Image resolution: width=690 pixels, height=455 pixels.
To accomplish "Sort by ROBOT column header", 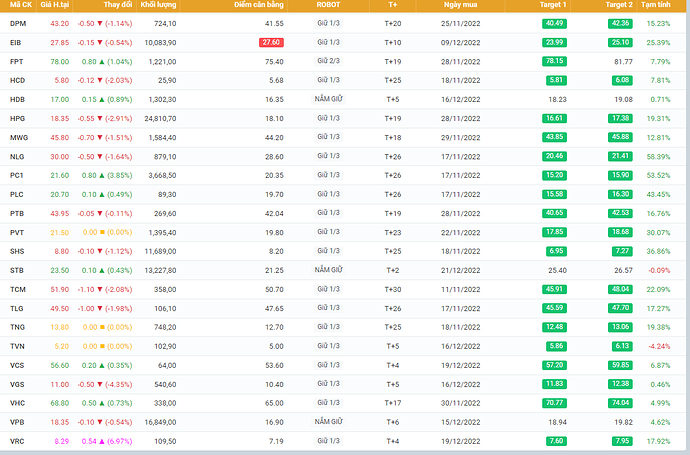I will 328,5.
